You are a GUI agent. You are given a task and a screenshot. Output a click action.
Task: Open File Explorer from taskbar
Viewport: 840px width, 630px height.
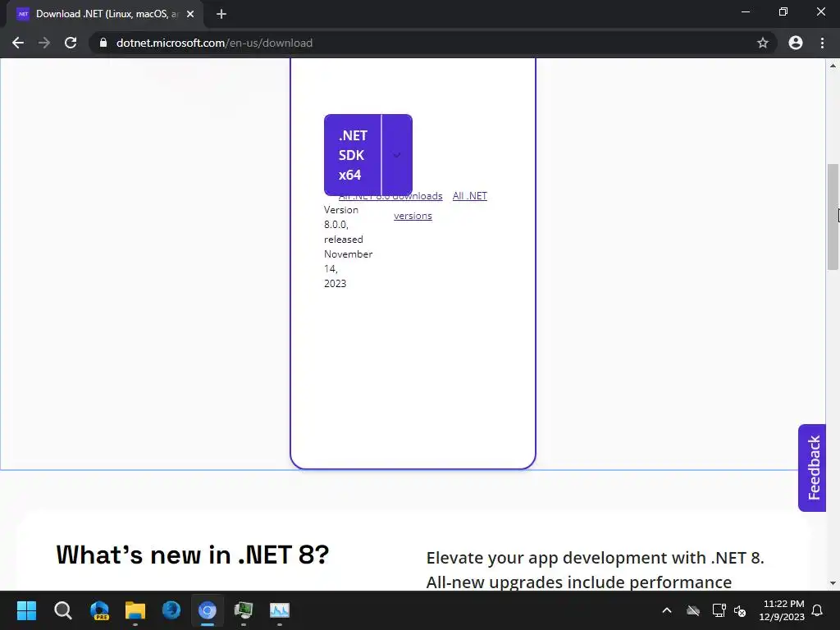[x=135, y=610]
